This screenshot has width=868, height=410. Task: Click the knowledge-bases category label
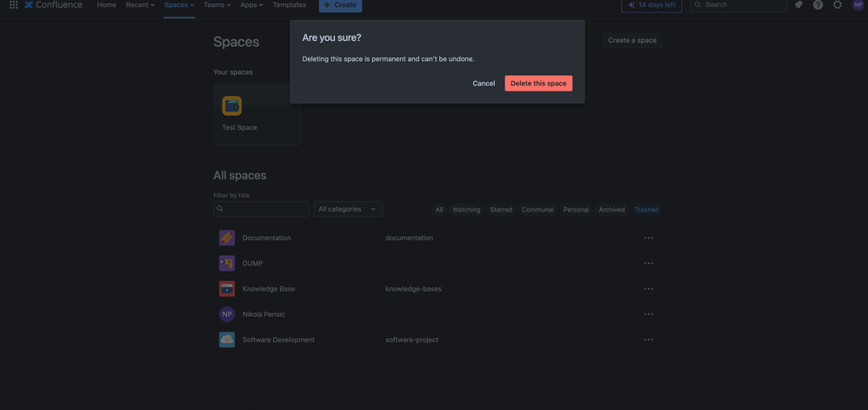click(x=413, y=289)
